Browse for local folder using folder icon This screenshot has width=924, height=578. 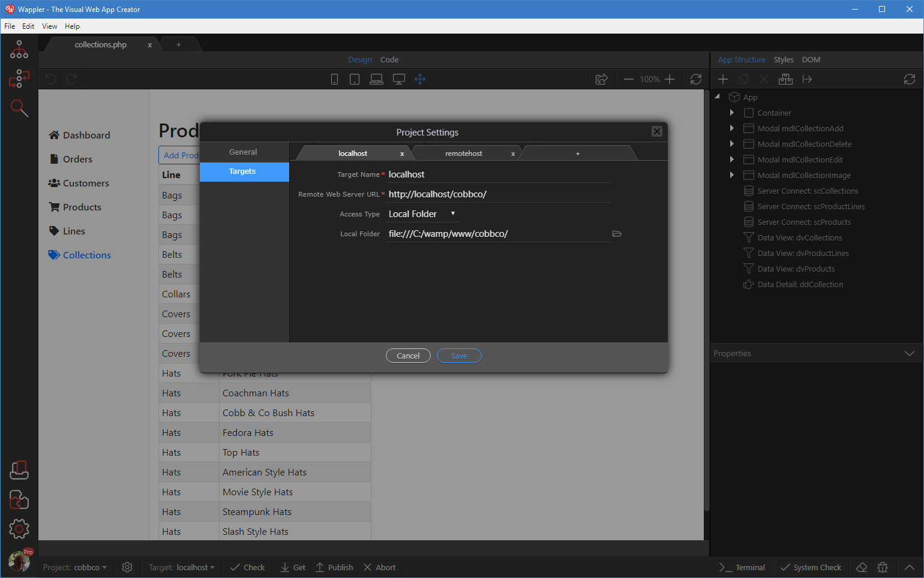(617, 234)
